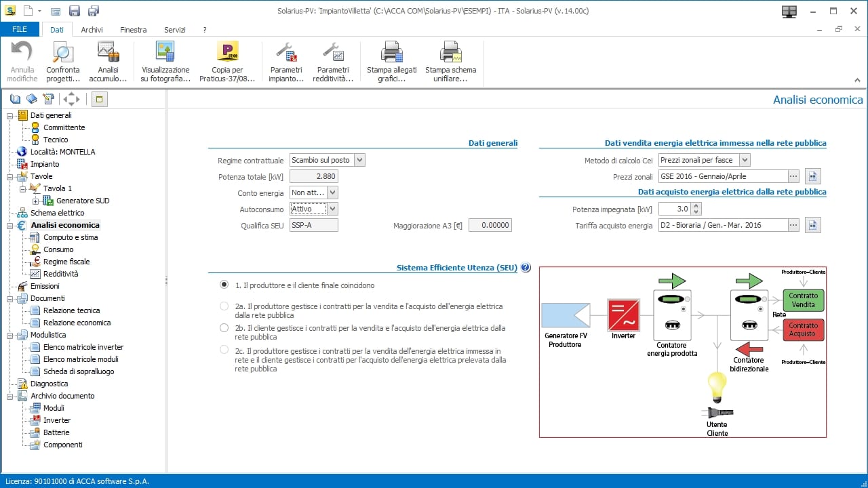Open Metodo di calcolo Cei dropdown

pos(745,160)
